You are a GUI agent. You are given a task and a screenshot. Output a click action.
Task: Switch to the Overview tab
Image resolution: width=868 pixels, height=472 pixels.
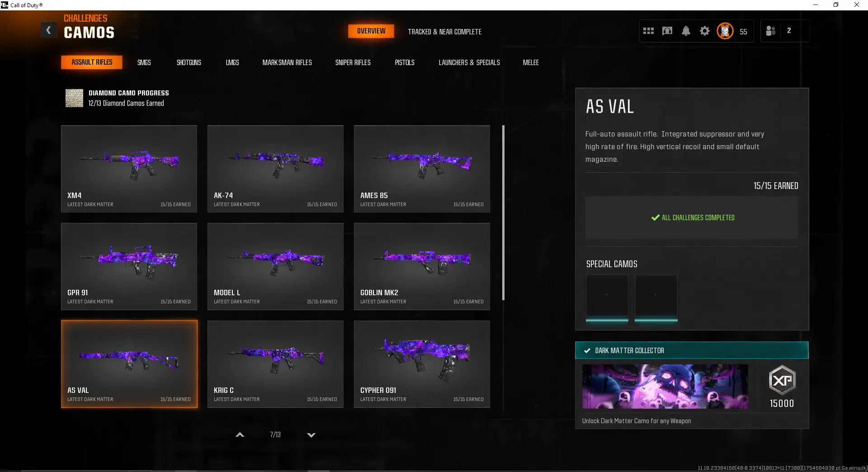(x=371, y=31)
